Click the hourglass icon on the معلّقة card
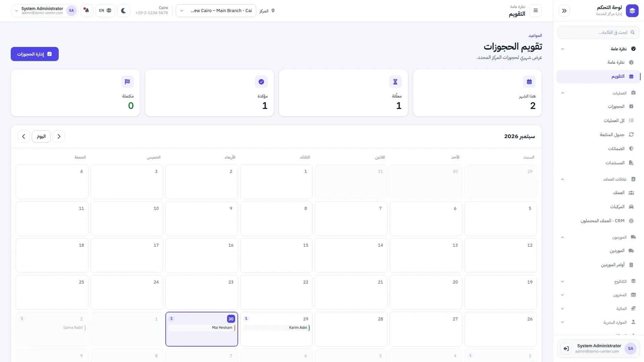 (395, 82)
